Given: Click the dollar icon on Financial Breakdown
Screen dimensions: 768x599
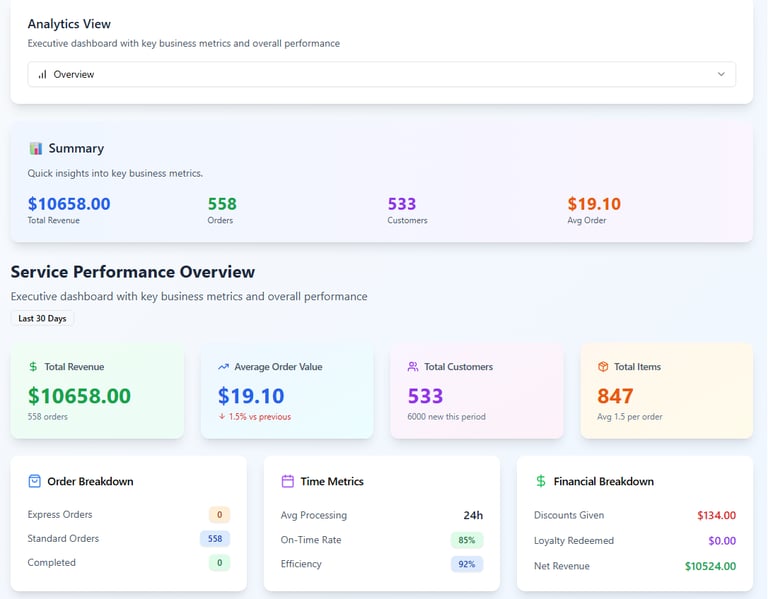Looking at the screenshot, I should click(x=541, y=481).
